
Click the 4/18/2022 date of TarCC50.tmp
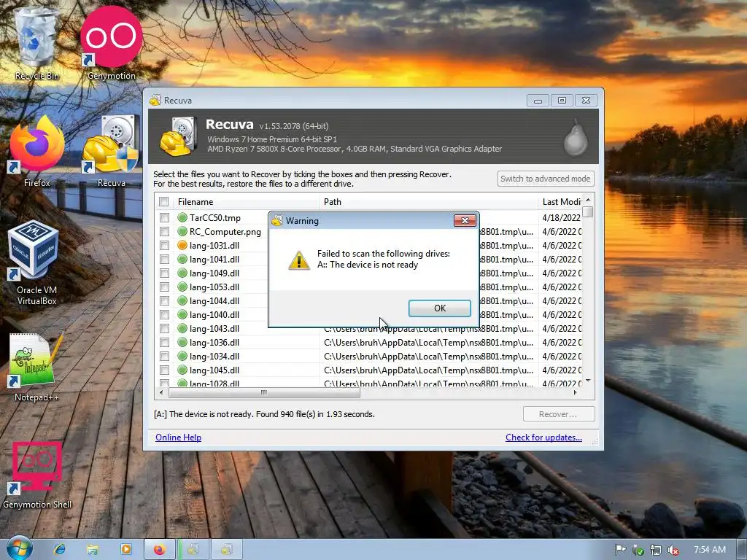pyautogui.click(x=561, y=217)
